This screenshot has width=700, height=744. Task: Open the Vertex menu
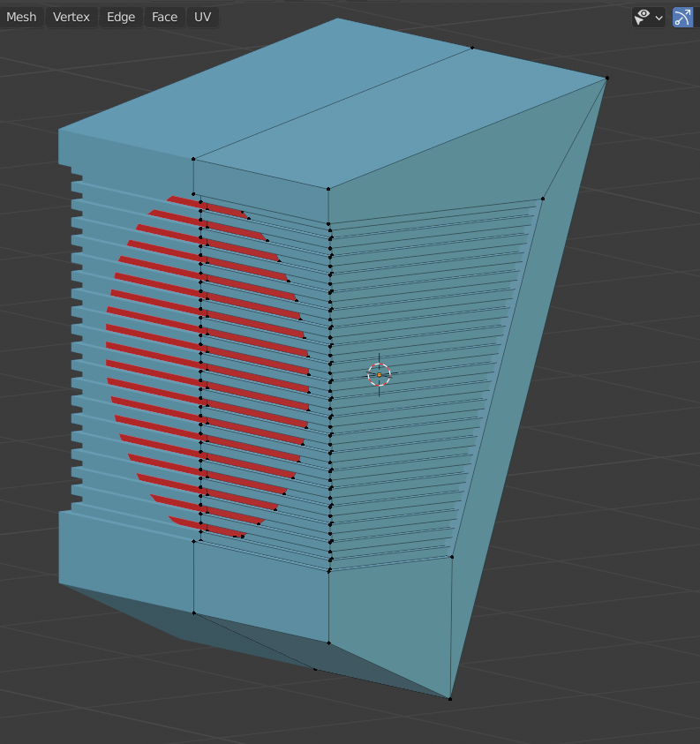tap(71, 17)
